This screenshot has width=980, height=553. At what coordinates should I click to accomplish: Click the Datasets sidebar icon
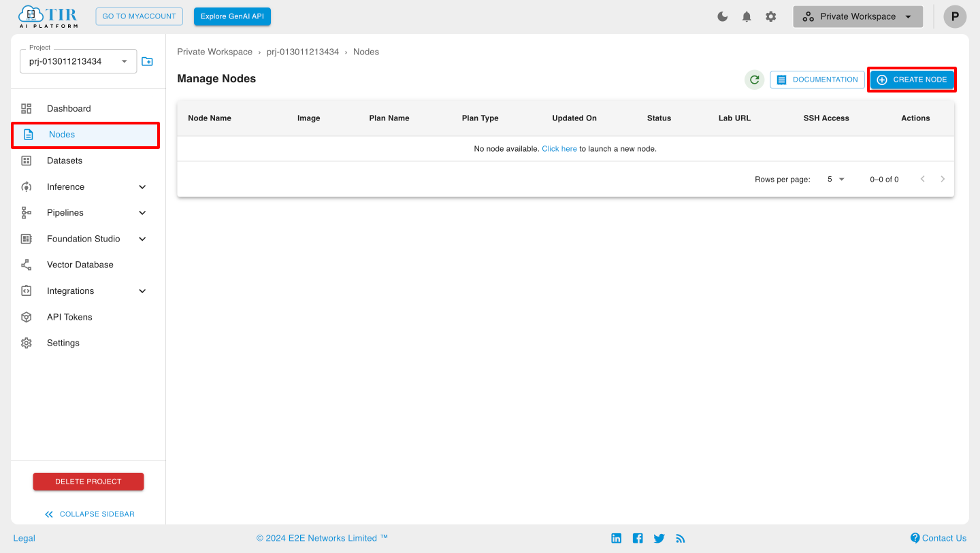pyautogui.click(x=27, y=161)
